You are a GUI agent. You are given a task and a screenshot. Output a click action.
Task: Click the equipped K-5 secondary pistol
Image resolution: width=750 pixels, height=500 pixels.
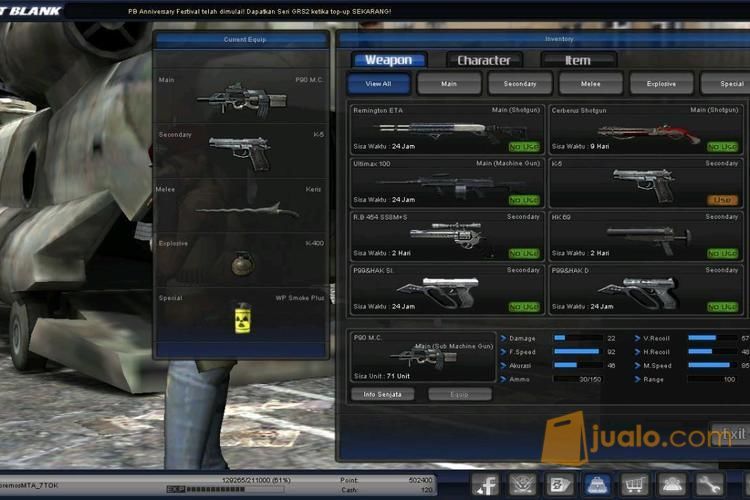pyautogui.click(x=240, y=153)
